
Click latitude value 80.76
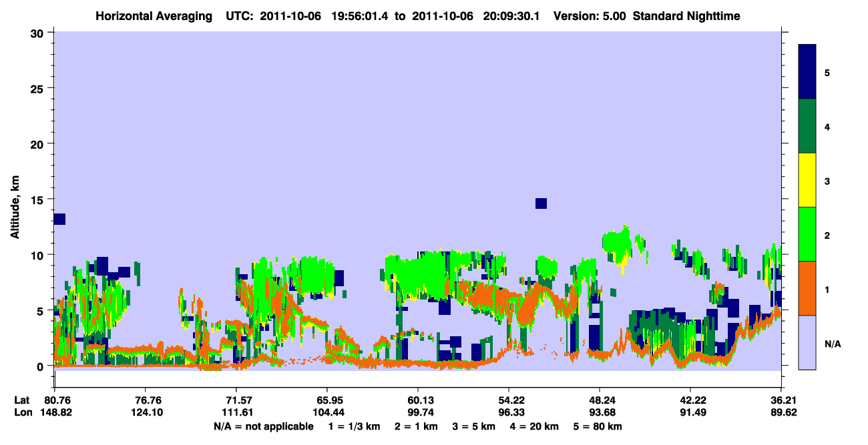point(57,400)
